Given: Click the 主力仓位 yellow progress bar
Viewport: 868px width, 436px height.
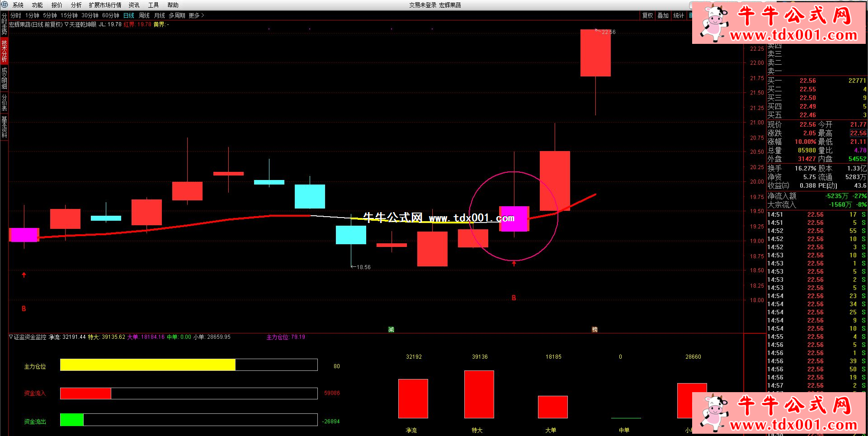Looking at the screenshot, I should point(147,365).
